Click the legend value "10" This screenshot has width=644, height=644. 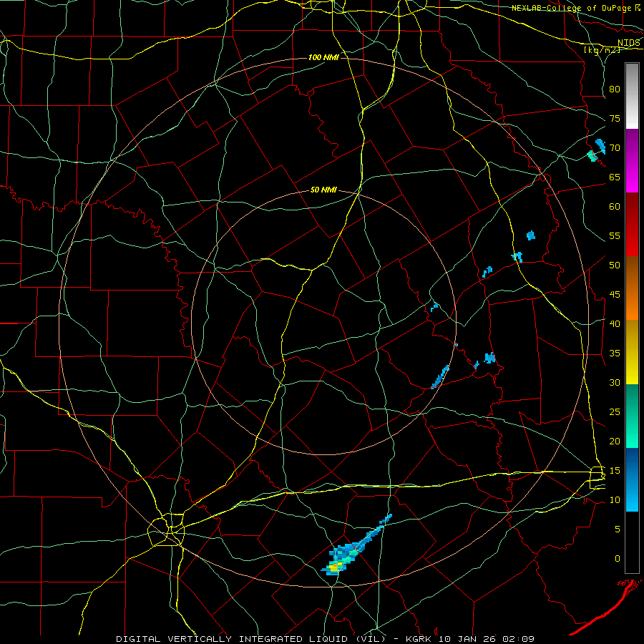[615, 500]
